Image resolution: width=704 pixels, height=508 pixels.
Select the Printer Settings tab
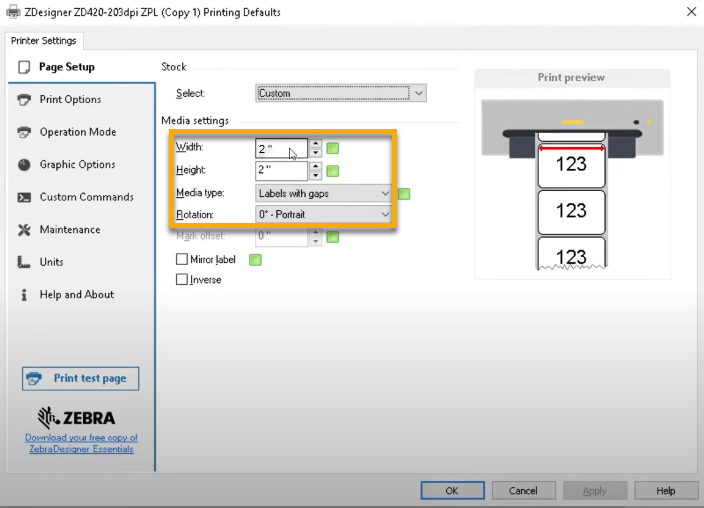44,41
